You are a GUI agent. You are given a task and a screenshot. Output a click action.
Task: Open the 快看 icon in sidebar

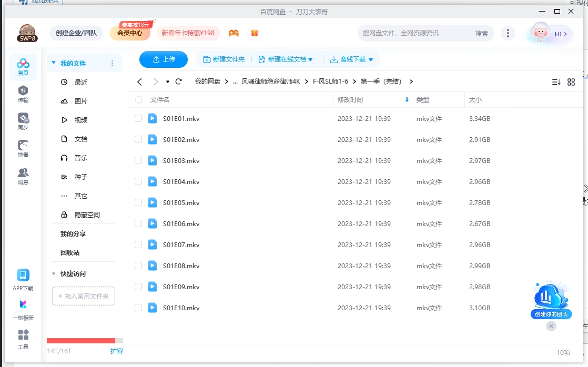[23, 148]
